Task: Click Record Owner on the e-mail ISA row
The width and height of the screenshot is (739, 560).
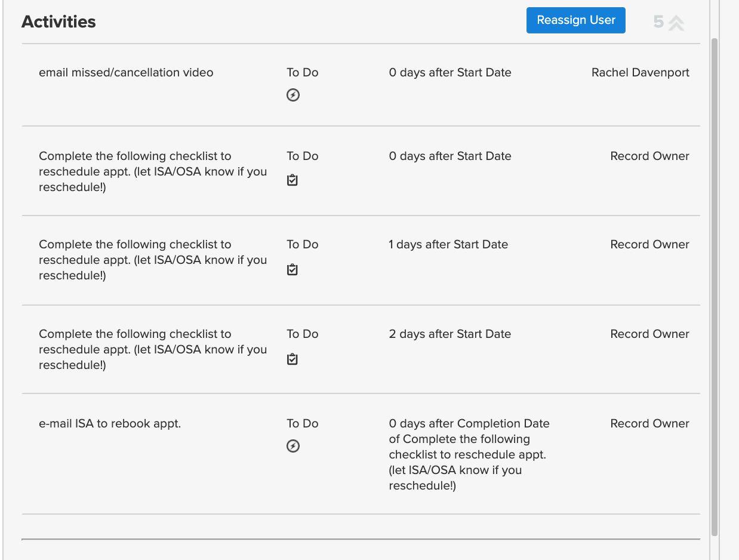Action: coord(649,424)
